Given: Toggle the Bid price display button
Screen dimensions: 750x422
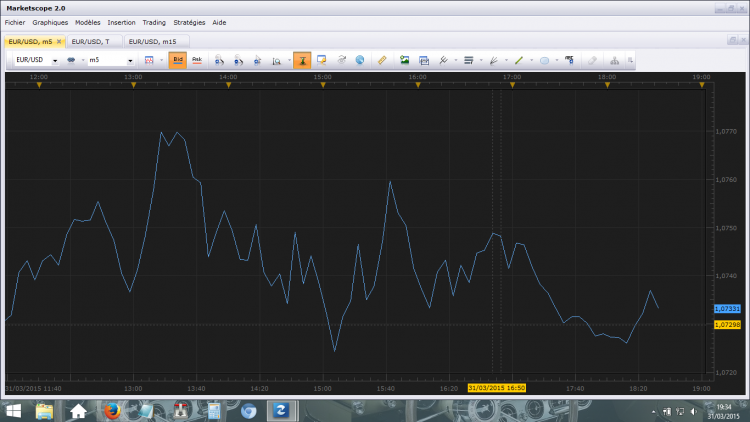Looking at the screenshot, I should click(x=177, y=60).
